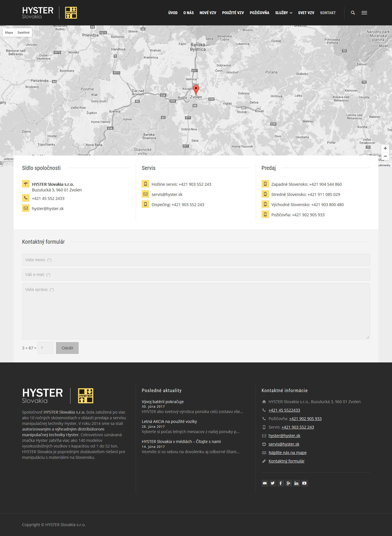The width and height of the screenshot is (392, 536).
Task: Open the SVET VZV menu item
Action: point(306,13)
